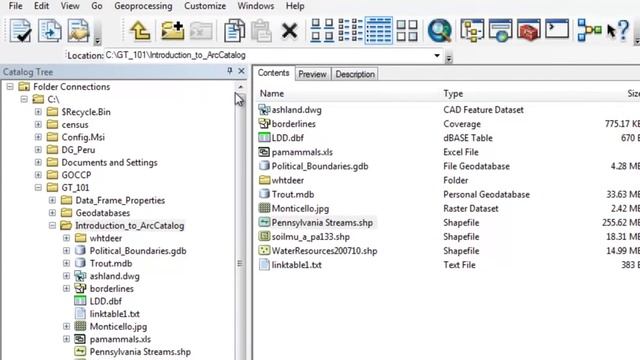Open the Location path dropdown

click(437, 56)
